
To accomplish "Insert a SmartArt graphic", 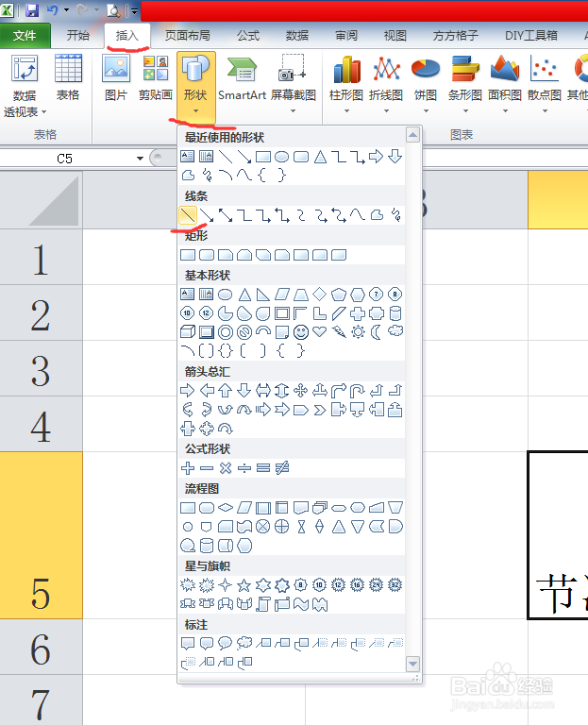I will pos(242,77).
